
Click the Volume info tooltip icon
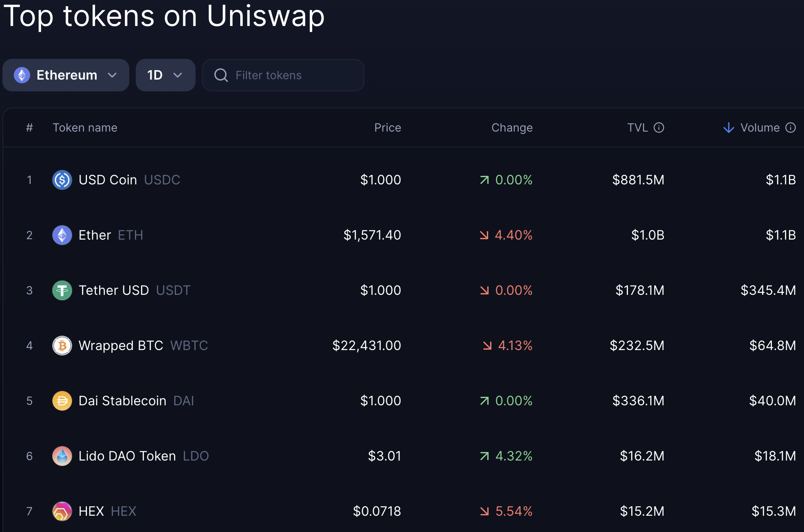(791, 128)
